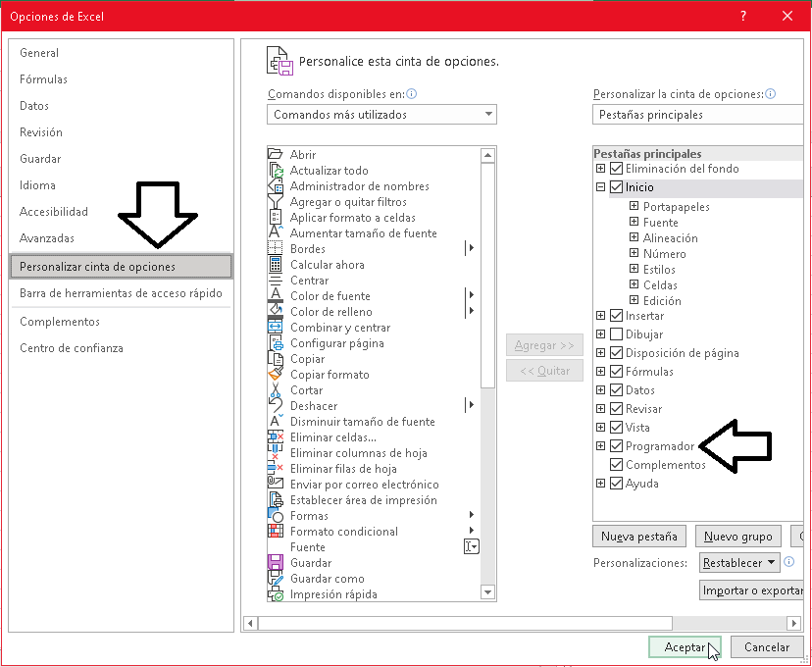812x667 pixels.
Task: Click the Disminuir tamaño de fuente icon
Action: [x=276, y=421]
